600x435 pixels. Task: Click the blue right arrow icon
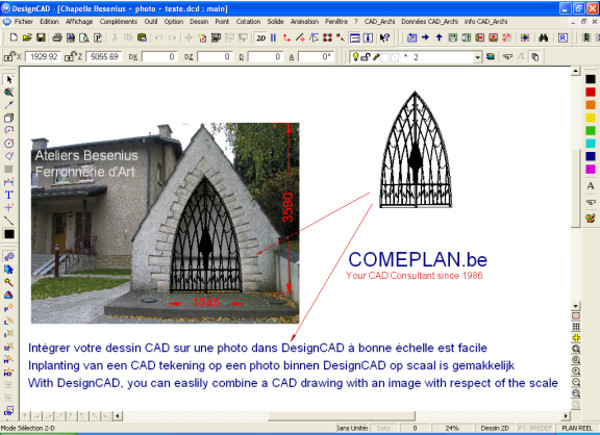425,37
